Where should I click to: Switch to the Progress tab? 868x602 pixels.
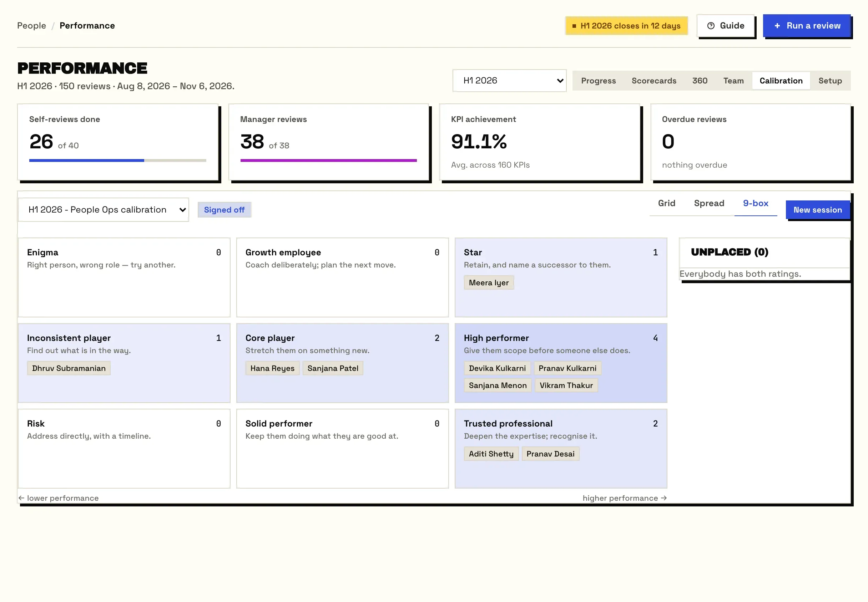(x=598, y=81)
